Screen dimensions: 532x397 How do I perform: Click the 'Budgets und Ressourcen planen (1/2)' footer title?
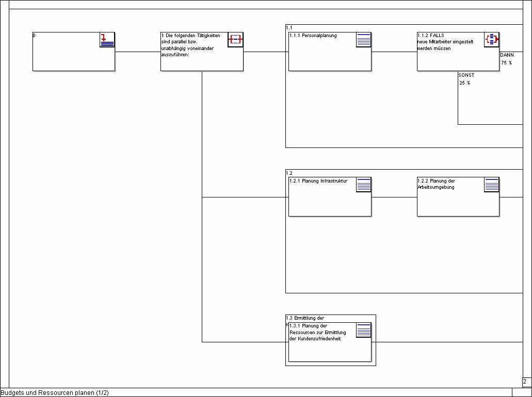pyautogui.click(x=55, y=393)
